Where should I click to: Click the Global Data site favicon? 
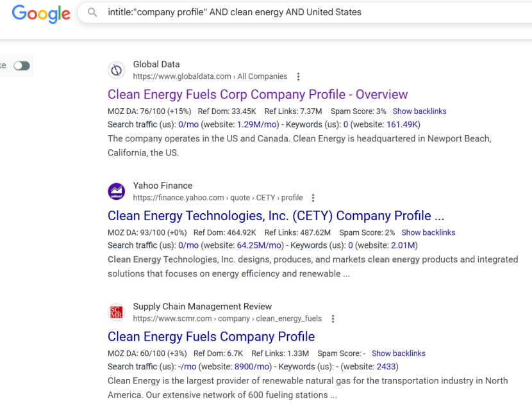point(116,70)
